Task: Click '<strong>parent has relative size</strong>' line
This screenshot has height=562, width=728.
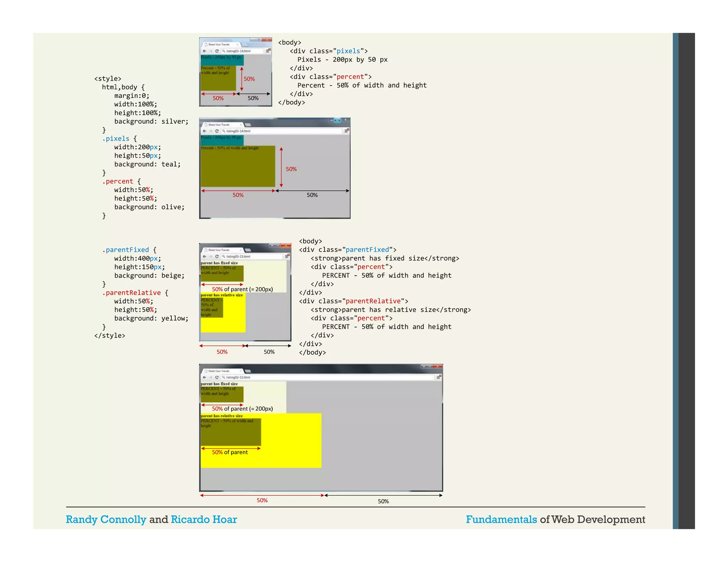Action: coord(391,310)
